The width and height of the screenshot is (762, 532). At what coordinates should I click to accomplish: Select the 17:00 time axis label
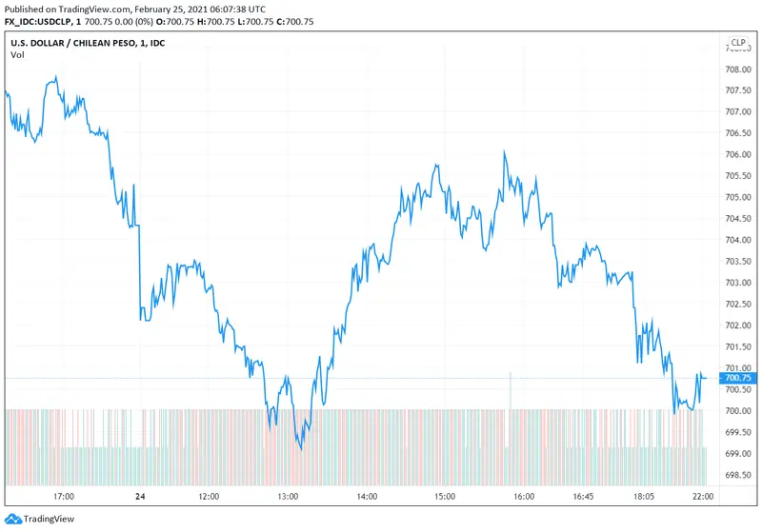[64, 497]
